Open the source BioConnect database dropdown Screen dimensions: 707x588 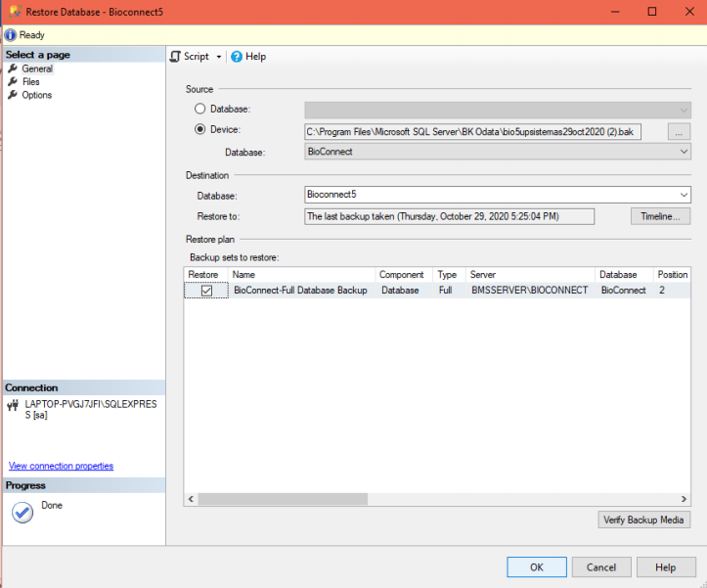498,152
